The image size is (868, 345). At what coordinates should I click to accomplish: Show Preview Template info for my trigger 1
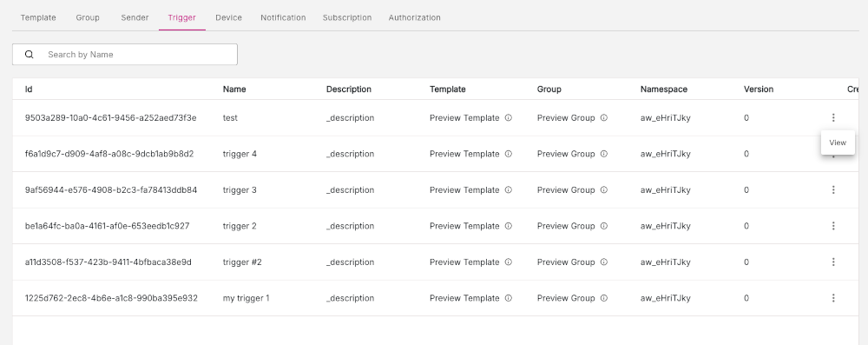[508, 298]
